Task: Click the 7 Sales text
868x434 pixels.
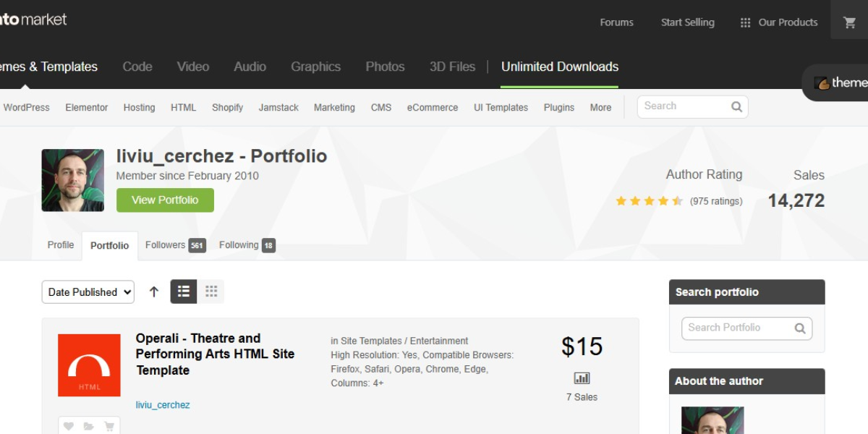Action: pos(582,397)
